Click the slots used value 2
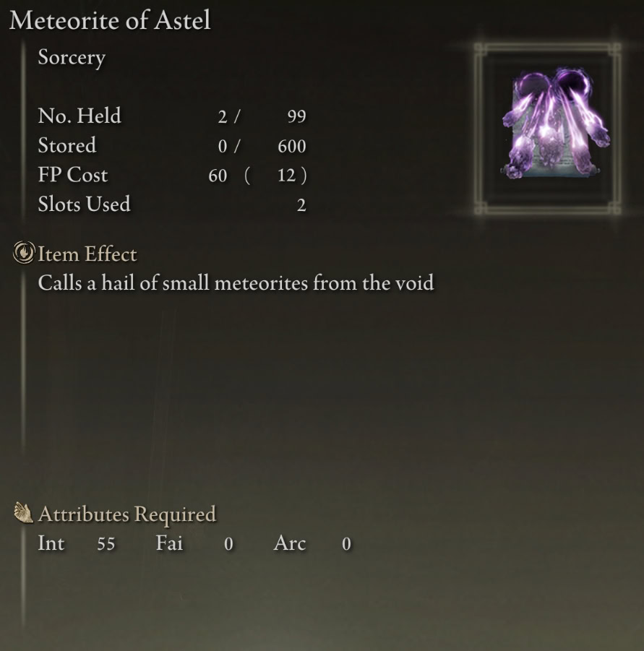The height and width of the screenshot is (651, 644). tap(301, 205)
